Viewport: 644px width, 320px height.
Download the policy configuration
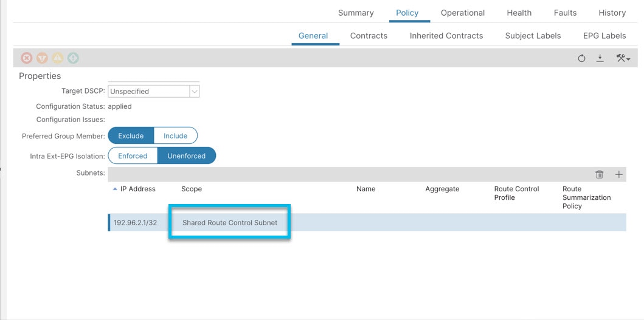pyautogui.click(x=600, y=58)
